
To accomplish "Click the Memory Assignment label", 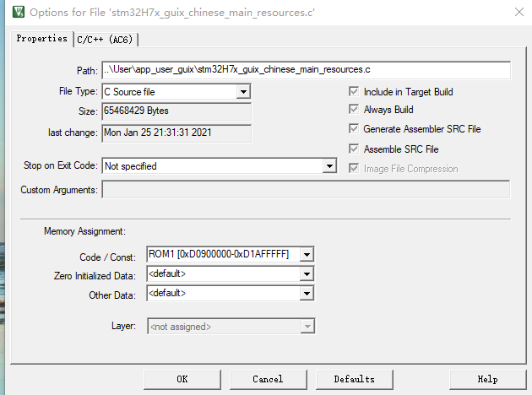I will [84, 231].
